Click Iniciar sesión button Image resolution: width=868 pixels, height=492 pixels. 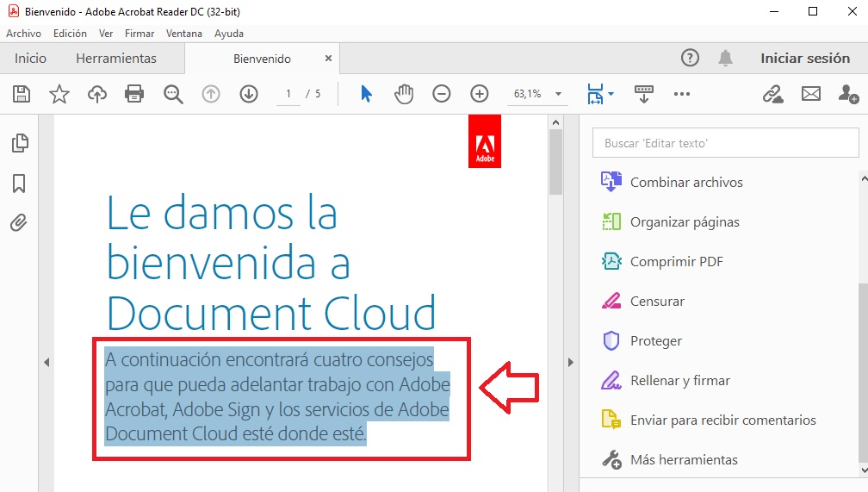pos(805,59)
